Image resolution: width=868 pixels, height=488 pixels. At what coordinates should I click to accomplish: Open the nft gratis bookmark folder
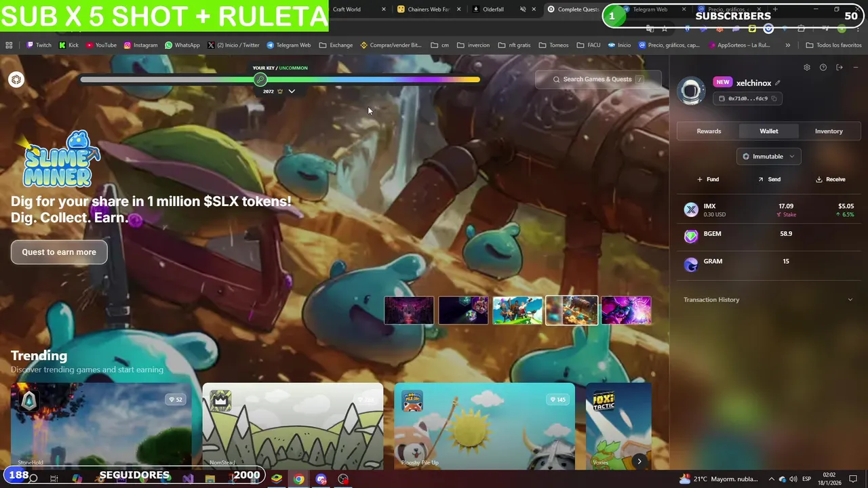click(514, 45)
